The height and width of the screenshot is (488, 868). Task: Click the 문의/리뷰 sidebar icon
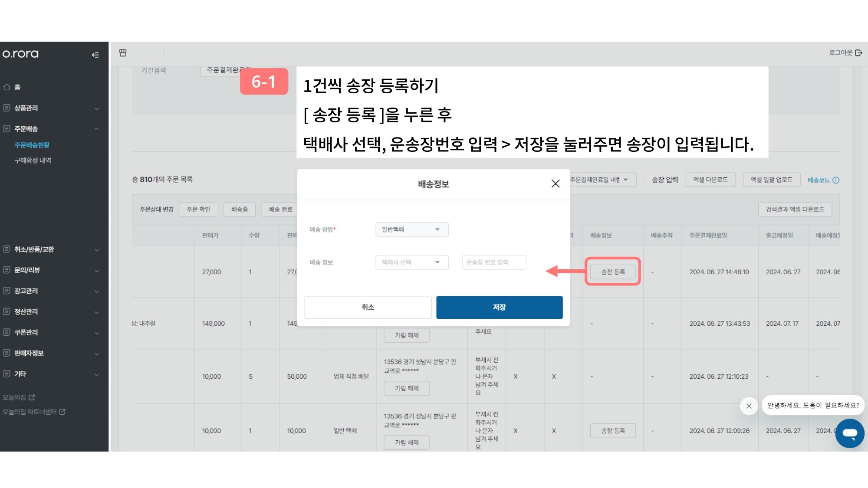pos(7,270)
